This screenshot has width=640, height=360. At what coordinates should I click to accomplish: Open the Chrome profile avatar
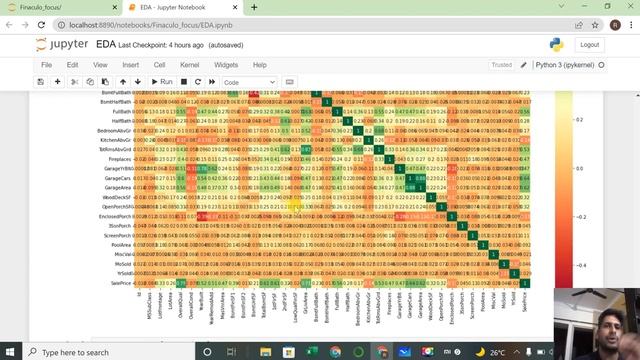(x=615, y=25)
